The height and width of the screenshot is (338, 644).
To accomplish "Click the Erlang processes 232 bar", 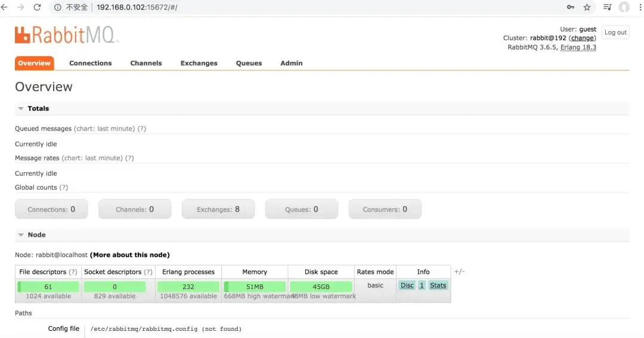I will pos(188,287).
